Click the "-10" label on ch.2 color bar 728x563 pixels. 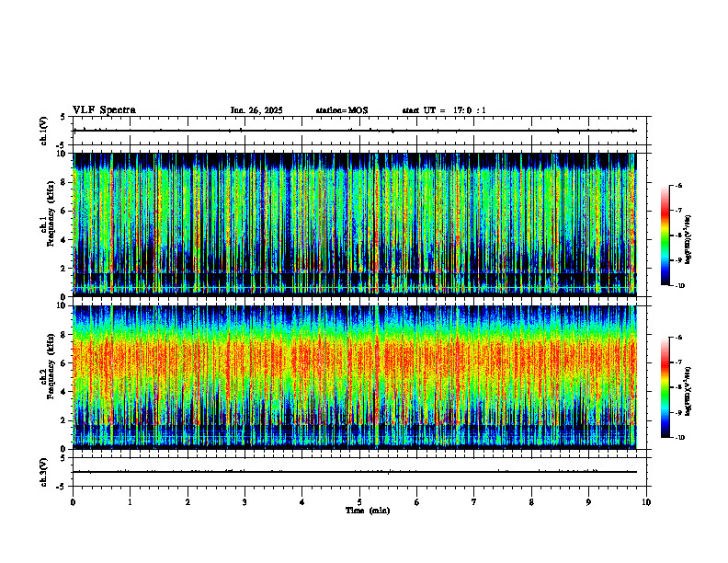click(x=679, y=438)
